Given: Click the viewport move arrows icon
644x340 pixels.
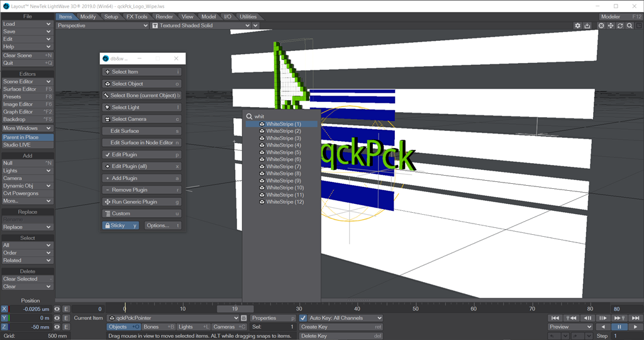Looking at the screenshot, I should (x=611, y=25).
